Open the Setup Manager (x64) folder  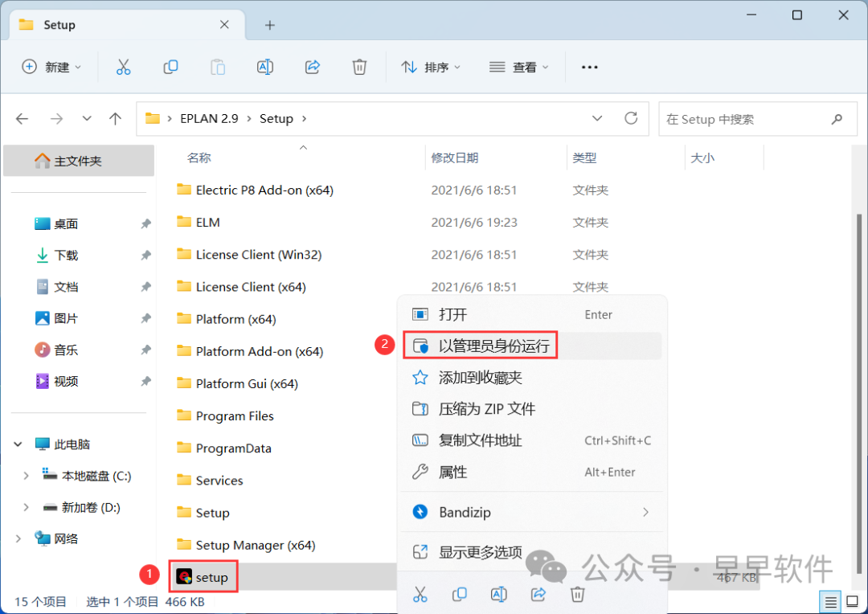coord(255,545)
